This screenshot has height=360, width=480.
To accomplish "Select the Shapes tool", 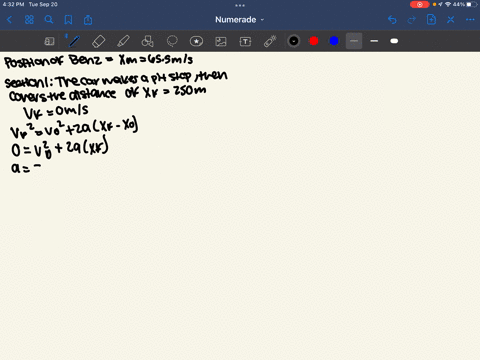I will [147, 41].
